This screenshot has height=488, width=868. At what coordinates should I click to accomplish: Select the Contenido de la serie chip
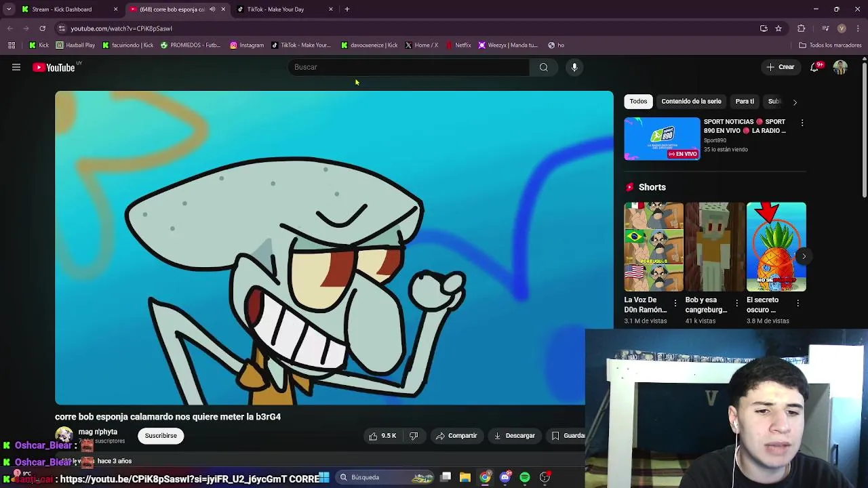click(x=691, y=102)
